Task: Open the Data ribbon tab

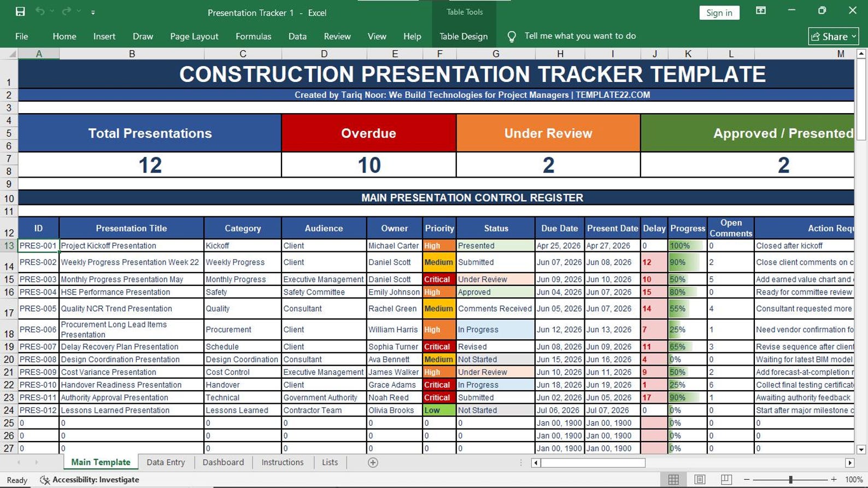Action: click(297, 37)
